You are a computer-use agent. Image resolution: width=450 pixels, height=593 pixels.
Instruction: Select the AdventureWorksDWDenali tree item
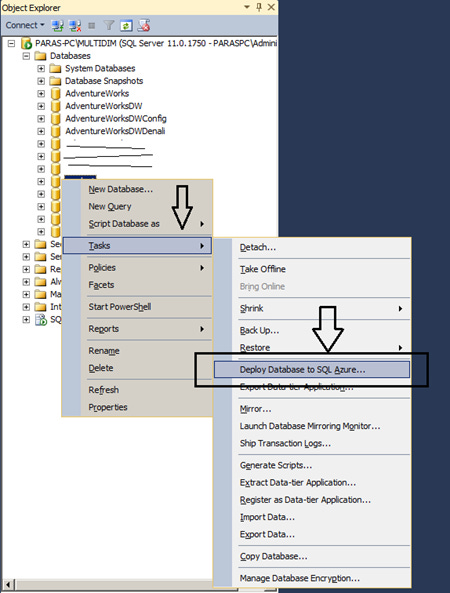(x=115, y=131)
